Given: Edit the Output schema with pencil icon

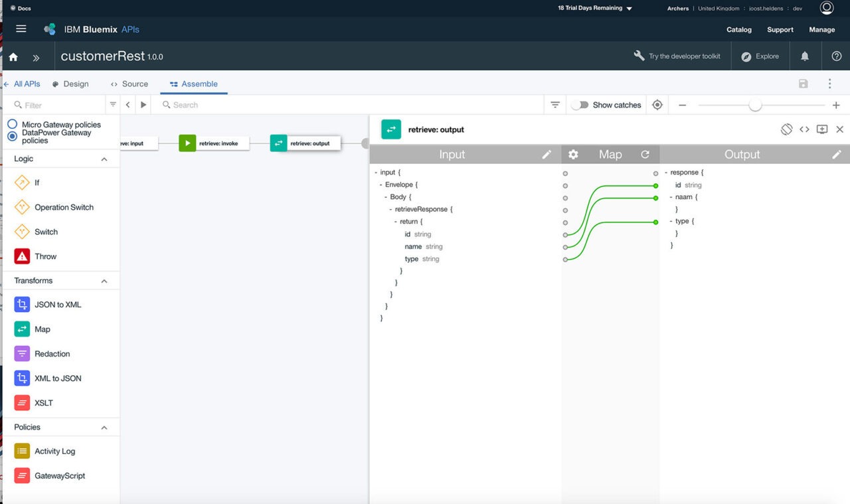Looking at the screenshot, I should pos(837,154).
